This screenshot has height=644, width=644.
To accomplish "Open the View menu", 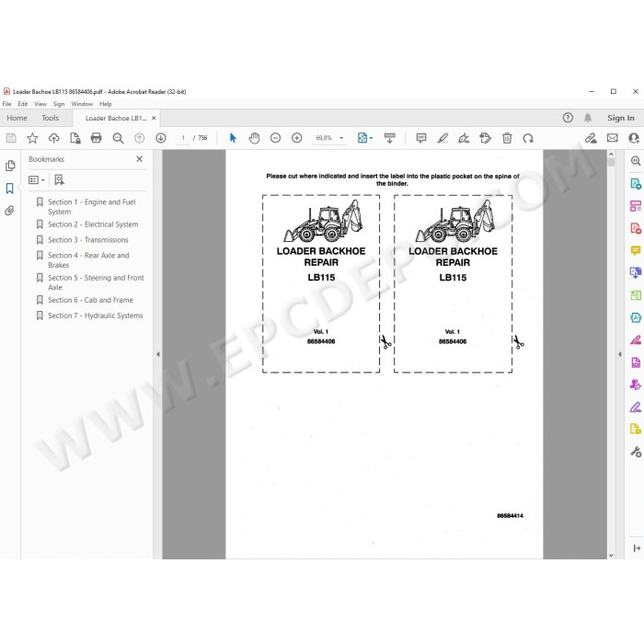I will click(x=40, y=104).
